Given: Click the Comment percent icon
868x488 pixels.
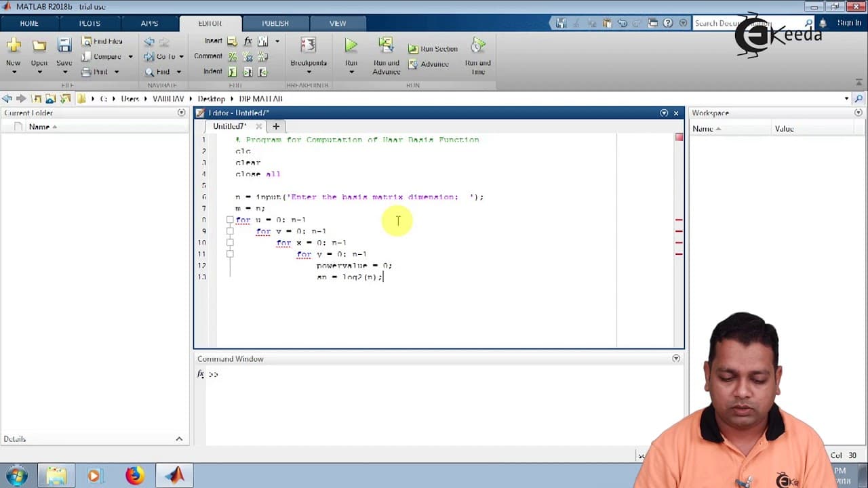Looking at the screenshot, I should pyautogui.click(x=233, y=57).
